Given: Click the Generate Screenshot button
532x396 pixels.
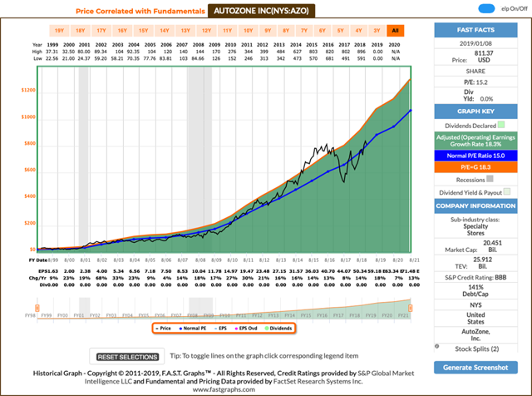Looking at the screenshot, I should tap(475, 368).
